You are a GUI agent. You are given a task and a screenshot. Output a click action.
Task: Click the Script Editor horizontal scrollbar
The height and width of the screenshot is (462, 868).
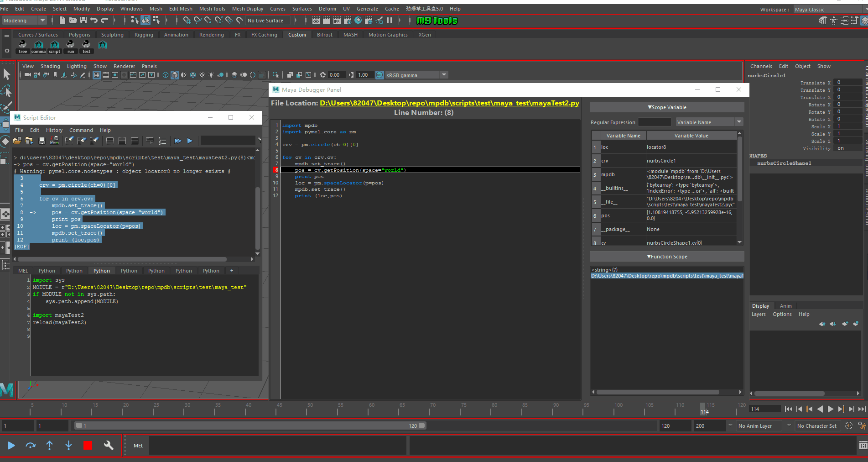(x=122, y=259)
